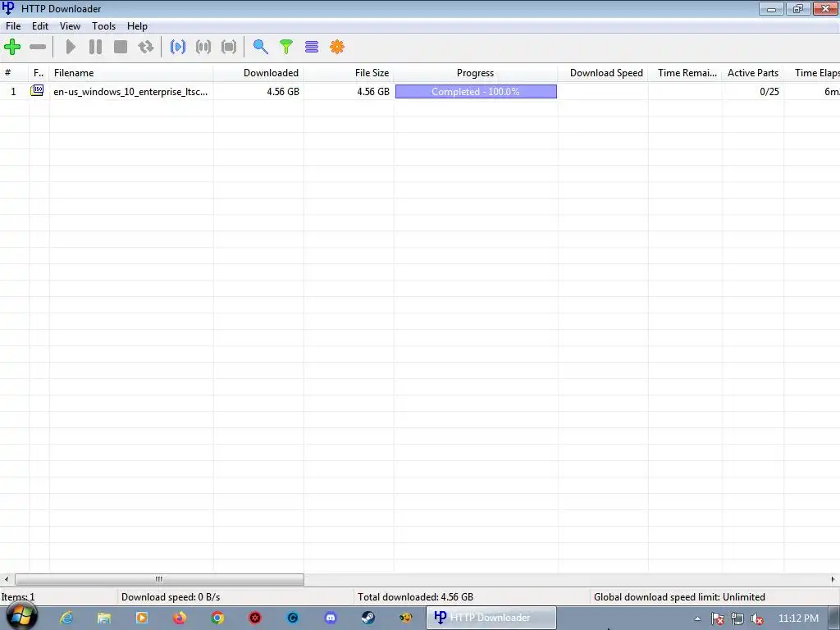Click the ISO file type icon in row 1

tap(37, 90)
